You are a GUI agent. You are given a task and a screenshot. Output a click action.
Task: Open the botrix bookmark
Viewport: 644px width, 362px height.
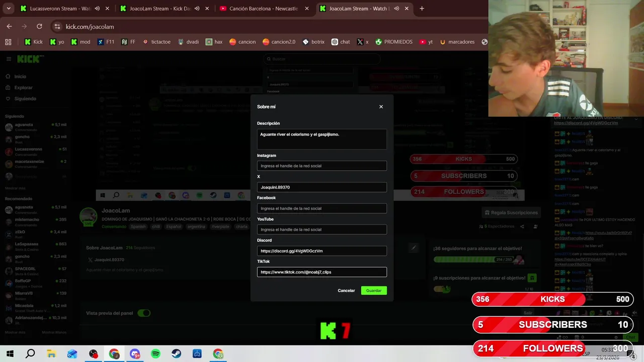(313, 42)
